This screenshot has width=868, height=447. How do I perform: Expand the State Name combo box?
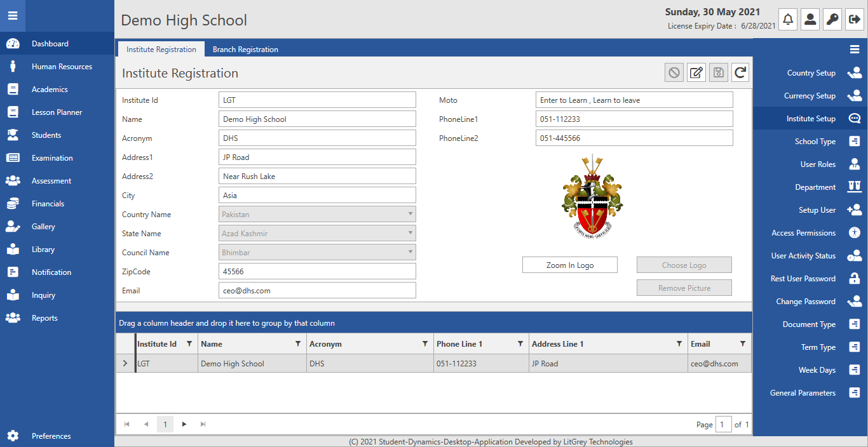[317, 234]
